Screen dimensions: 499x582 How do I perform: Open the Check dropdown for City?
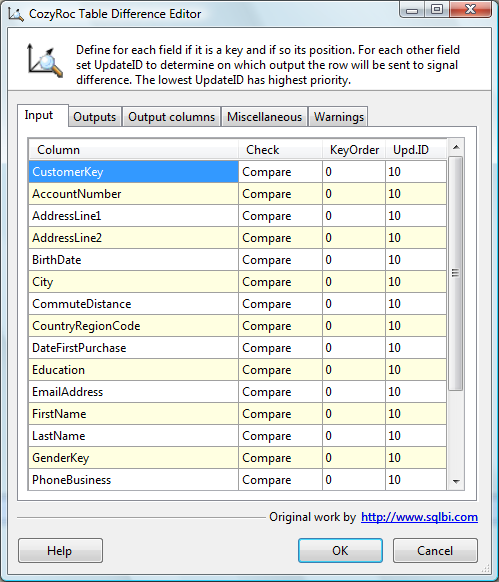click(280, 282)
